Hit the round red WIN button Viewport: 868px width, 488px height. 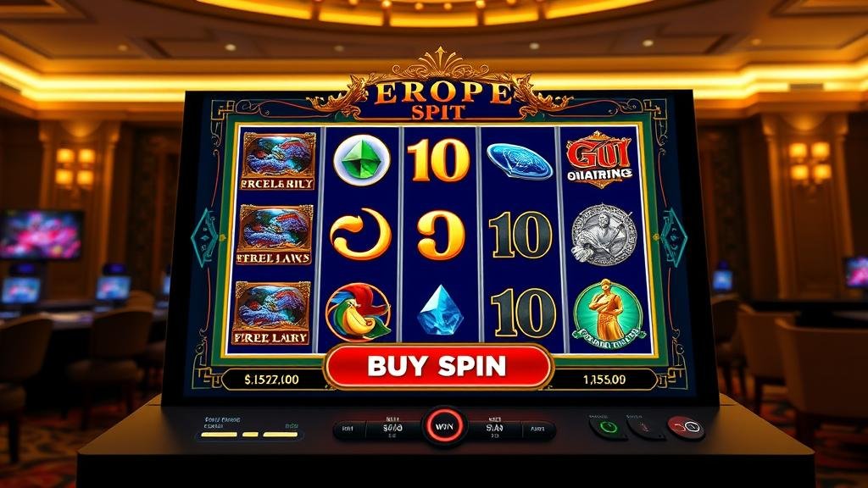[x=444, y=427]
